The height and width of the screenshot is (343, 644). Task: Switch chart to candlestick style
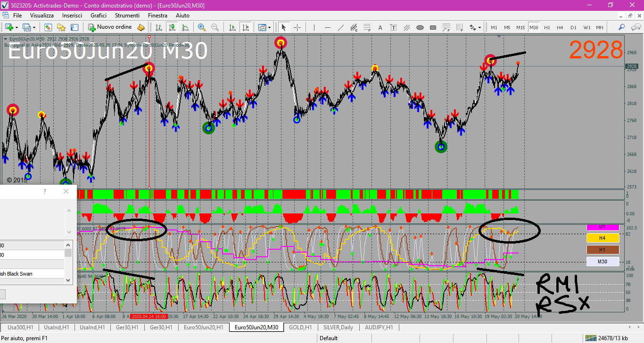pos(172,27)
